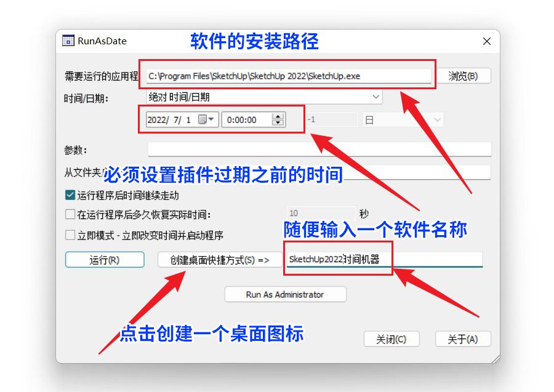Viewport: 554px width, 392px height.
Task: Click the RunAsDate title bar app icon
Action: point(68,41)
